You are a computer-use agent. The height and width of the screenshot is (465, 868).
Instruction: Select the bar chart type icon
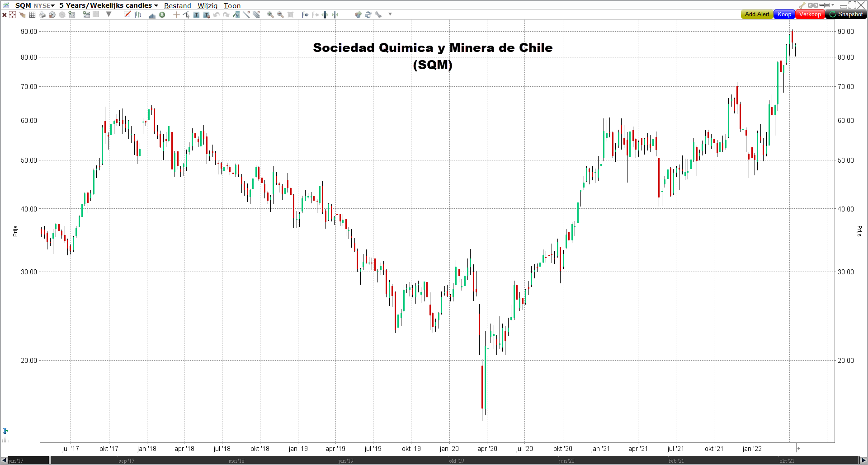coord(137,14)
